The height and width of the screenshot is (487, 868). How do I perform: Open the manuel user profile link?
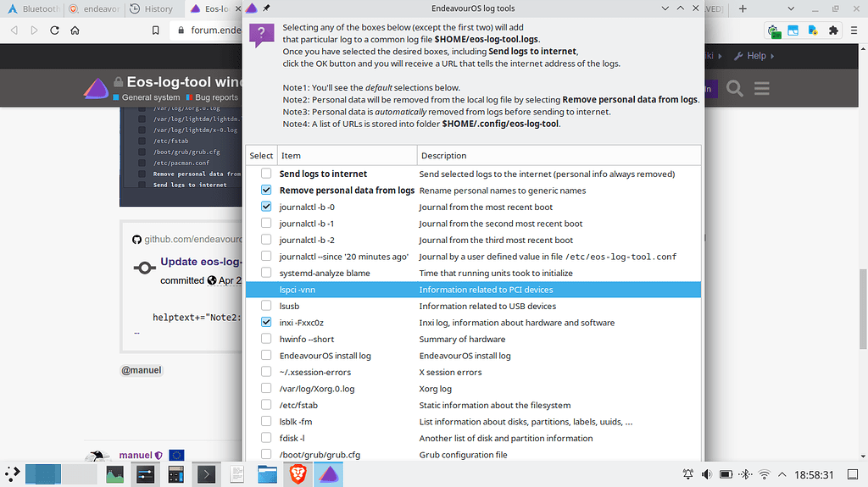point(135,456)
